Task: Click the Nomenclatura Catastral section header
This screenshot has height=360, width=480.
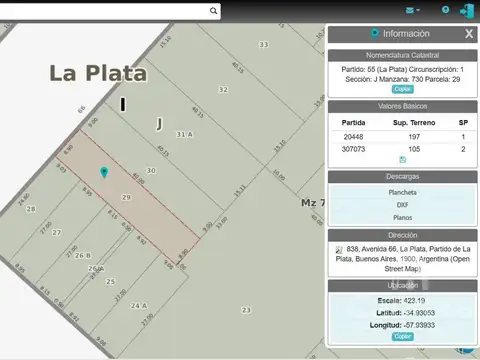Action: click(403, 55)
